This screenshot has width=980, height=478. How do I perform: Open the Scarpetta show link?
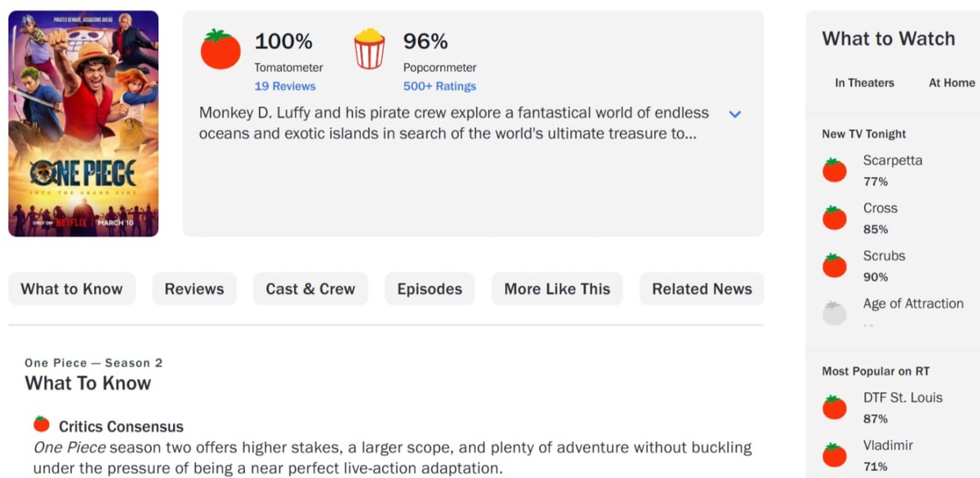click(x=893, y=160)
